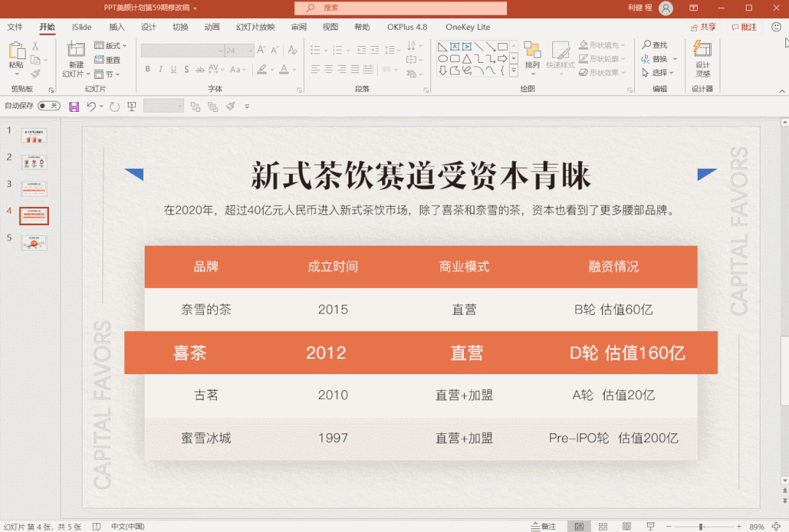Switch to the iSlide tab
Image resolution: width=789 pixels, height=532 pixels.
pyautogui.click(x=82, y=27)
